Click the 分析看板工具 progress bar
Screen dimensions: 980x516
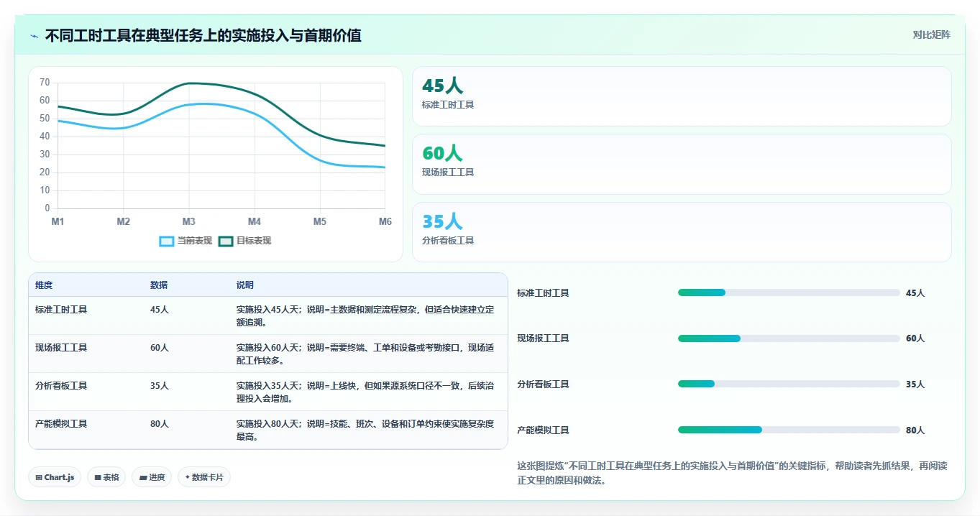[x=789, y=384]
